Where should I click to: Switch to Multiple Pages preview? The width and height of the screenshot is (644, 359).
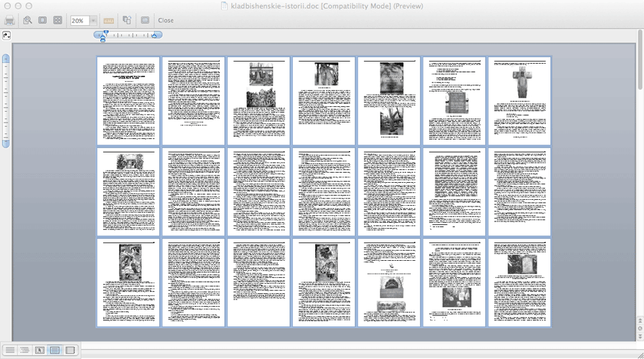58,20
